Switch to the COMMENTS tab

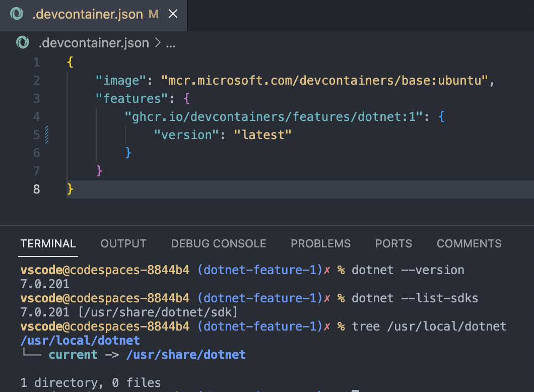pyautogui.click(x=469, y=243)
